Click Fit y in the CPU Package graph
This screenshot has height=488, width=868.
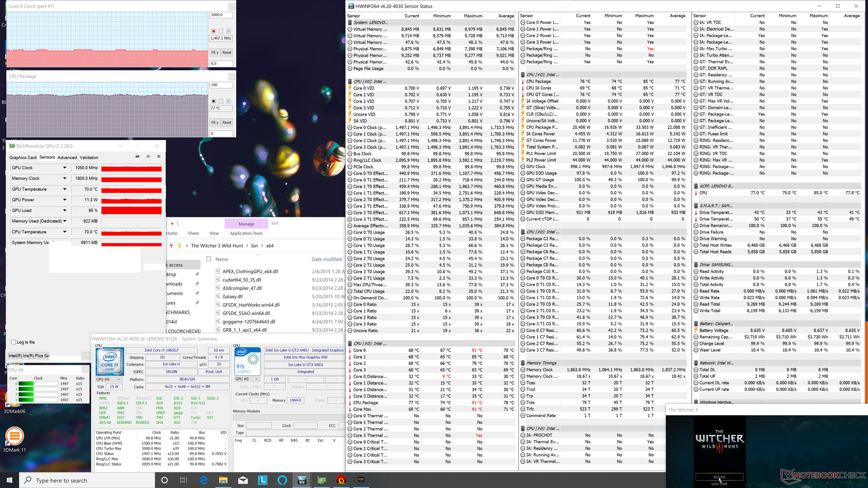215,122
